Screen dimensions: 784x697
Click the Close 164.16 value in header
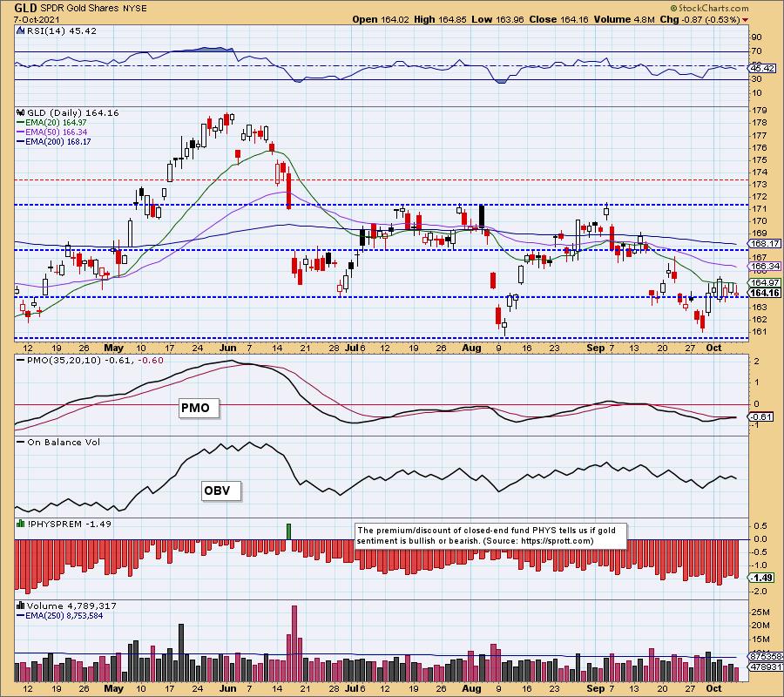[x=559, y=19]
